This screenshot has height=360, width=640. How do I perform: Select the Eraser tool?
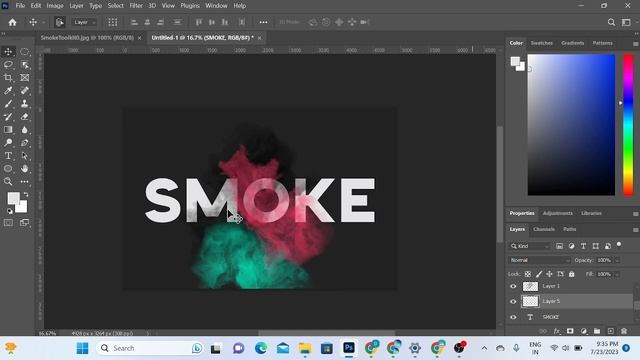point(24,117)
